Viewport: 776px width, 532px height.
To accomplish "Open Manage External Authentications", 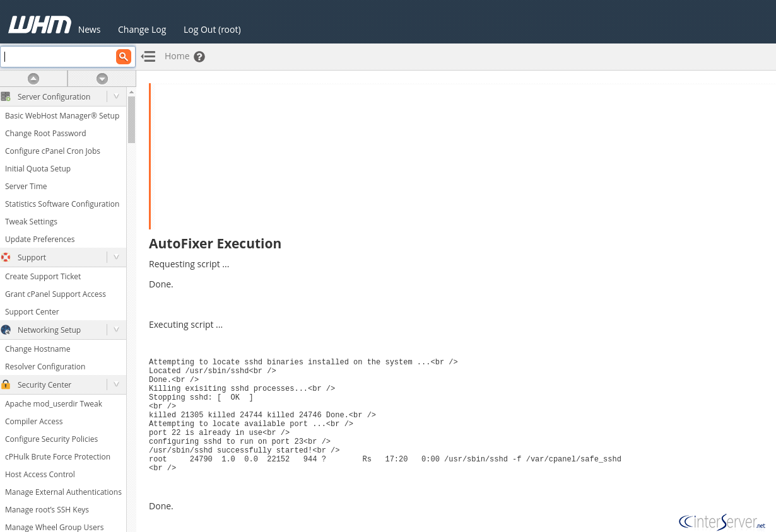I will [x=63, y=492].
